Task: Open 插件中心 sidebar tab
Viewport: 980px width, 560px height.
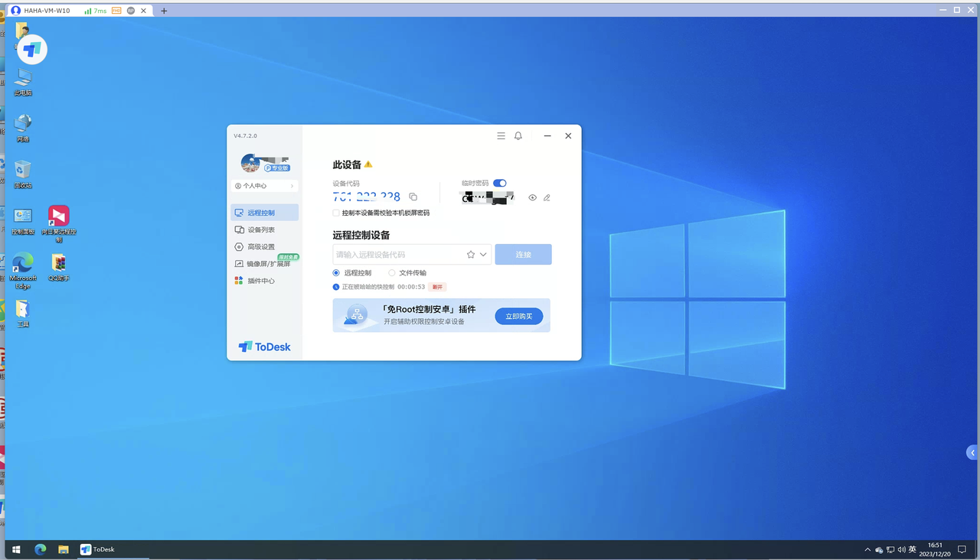Action: [265, 281]
